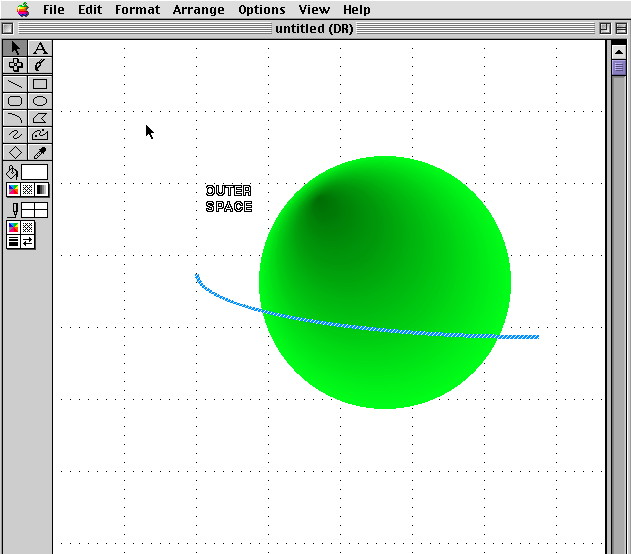This screenshot has width=631, height=554.
Task: Open the Format menu
Action: [137, 9]
